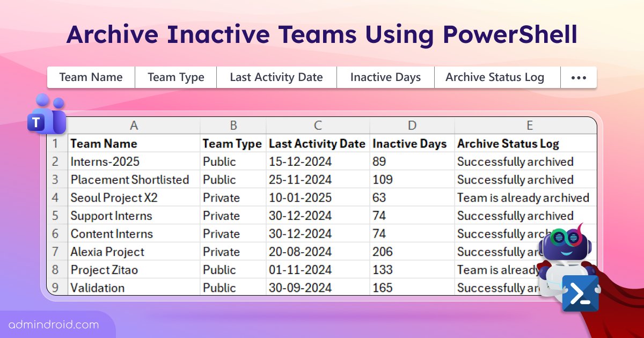Screen dimensions: 644x338
Task: Click the 'Private' cell in Alexia Project row
Action: 233,252
